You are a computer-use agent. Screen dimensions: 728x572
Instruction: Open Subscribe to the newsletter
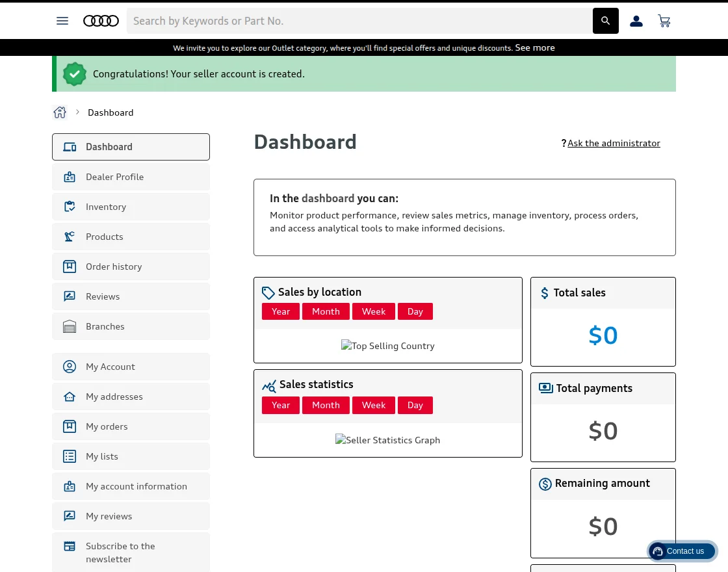point(120,552)
